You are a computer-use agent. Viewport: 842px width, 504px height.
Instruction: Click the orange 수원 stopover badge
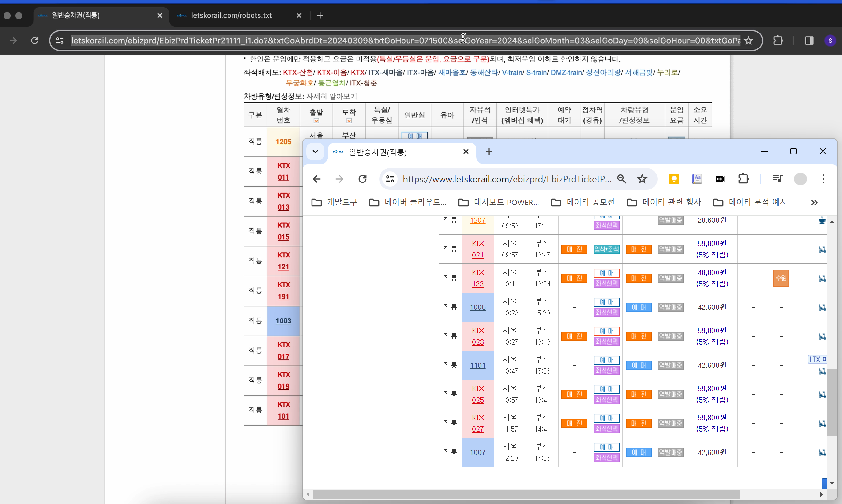(781, 278)
